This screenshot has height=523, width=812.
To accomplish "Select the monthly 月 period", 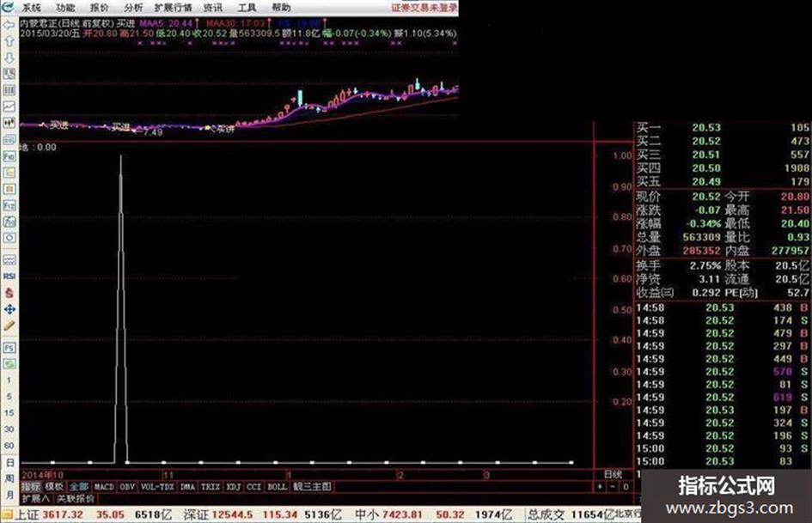I will tap(9, 495).
